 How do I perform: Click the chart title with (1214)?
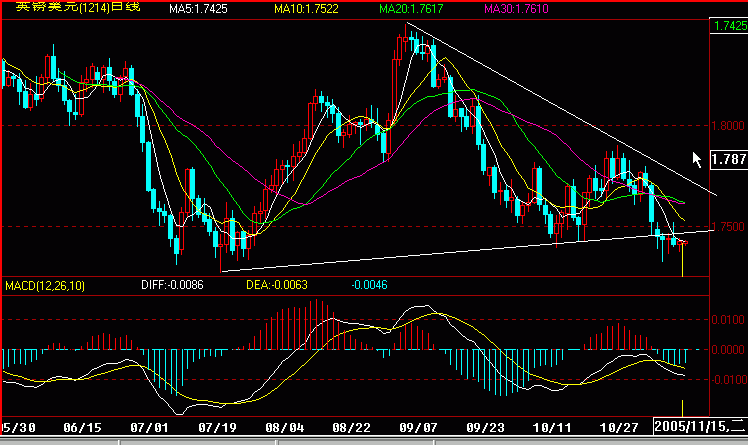(78, 7)
